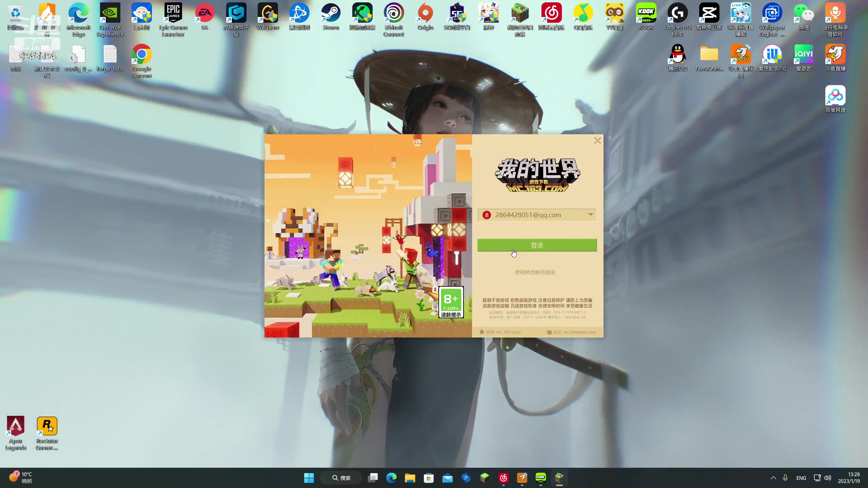Click the green 登录 login button
The width and height of the screenshot is (868, 488).
tap(537, 245)
